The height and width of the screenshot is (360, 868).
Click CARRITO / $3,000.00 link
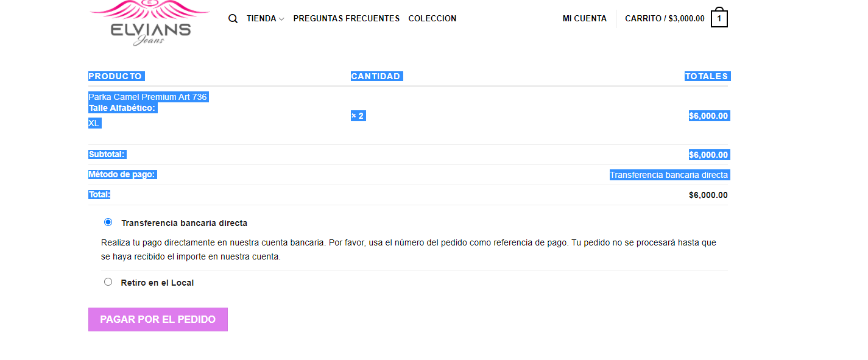coord(665,19)
